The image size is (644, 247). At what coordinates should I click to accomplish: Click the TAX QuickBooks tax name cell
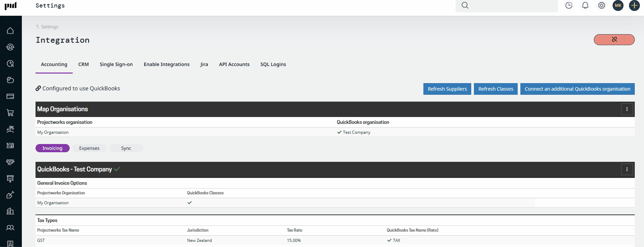(396, 240)
